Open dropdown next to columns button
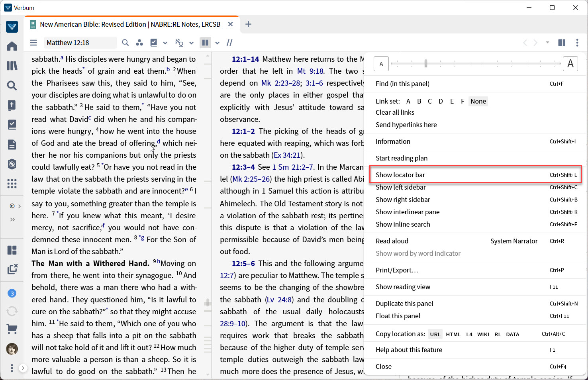The image size is (588, 380). pyautogui.click(x=217, y=43)
